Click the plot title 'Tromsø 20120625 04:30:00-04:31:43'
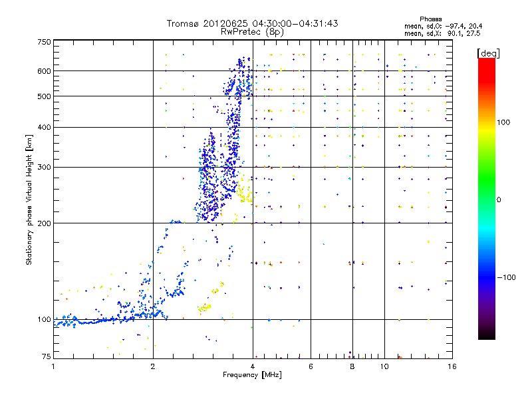532x399 pixels. tap(252, 23)
